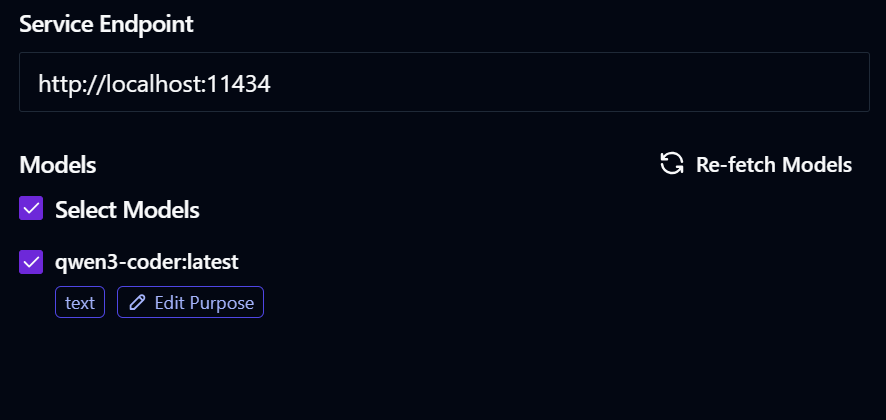The image size is (886, 420).
Task: Click the "text" purpose tag
Action: coord(80,303)
